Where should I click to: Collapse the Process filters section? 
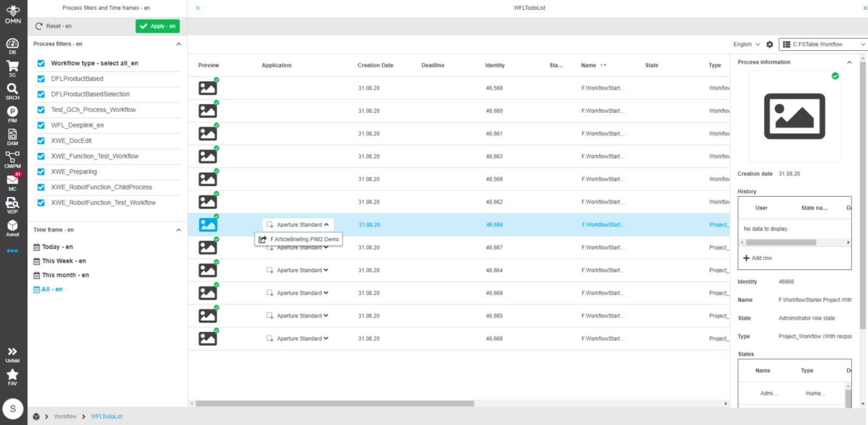pos(178,44)
